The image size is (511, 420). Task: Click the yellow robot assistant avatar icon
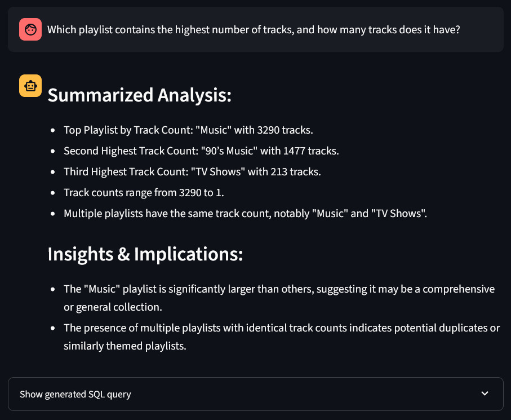point(30,86)
